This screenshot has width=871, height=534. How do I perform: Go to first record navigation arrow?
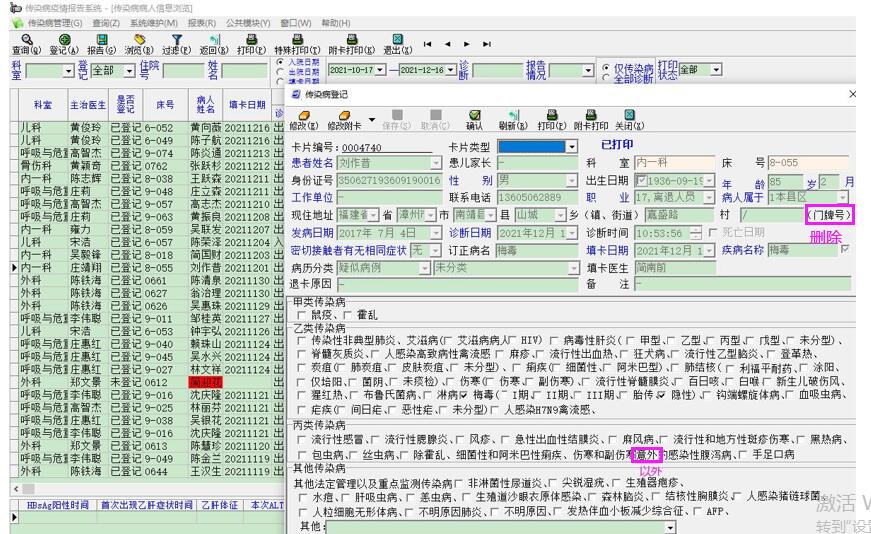pyautogui.click(x=427, y=44)
